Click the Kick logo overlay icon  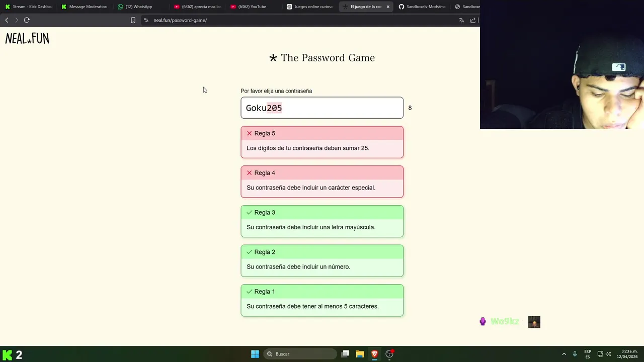point(7,355)
